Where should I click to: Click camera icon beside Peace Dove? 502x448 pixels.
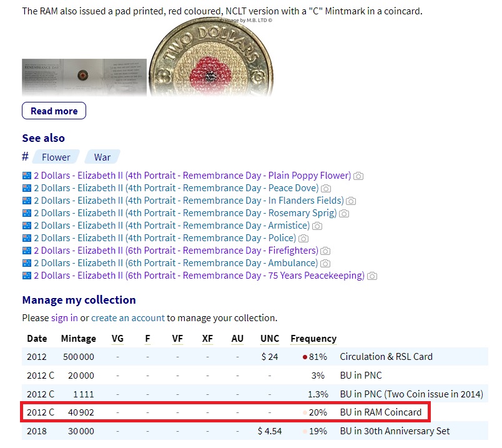[326, 189]
